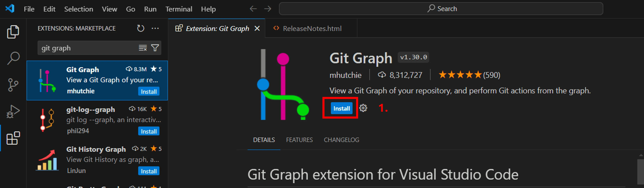Screen dimensions: 644x188
Task: Open the Search view in activity bar
Action: tap(13, 58)
